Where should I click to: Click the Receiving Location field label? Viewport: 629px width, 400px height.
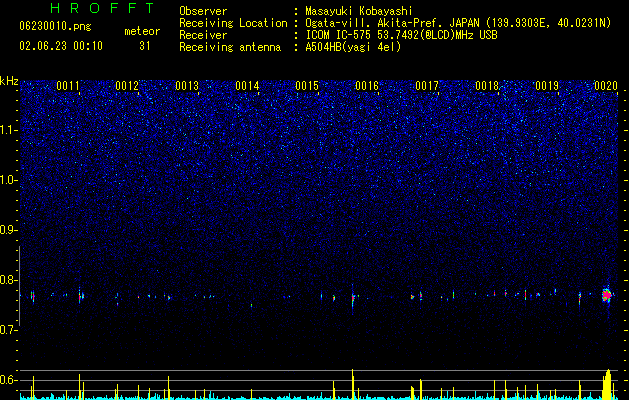click(233, 23)
